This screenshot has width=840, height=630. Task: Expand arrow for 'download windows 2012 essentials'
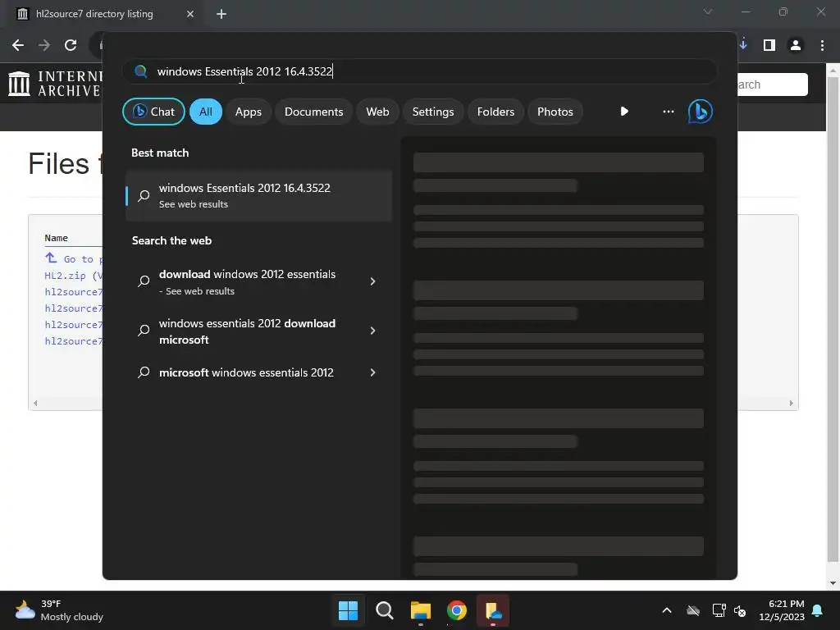(x=373, y=281)
